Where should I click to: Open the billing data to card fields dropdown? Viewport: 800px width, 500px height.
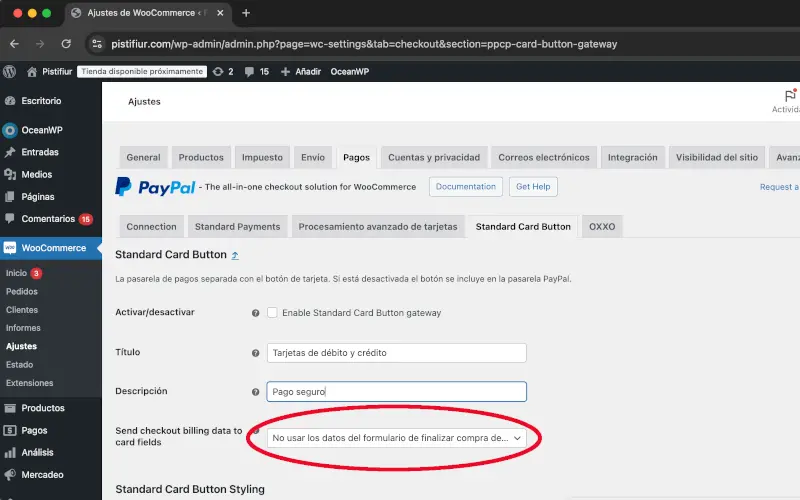point(396,438)
